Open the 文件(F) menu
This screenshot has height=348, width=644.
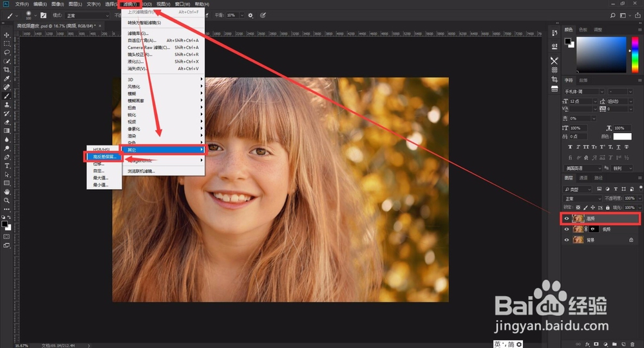(x=22, y=4)
